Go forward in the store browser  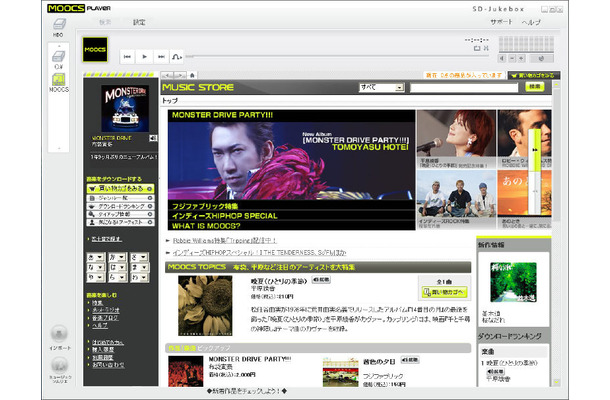pyautogui.click(x=180, y=75)
